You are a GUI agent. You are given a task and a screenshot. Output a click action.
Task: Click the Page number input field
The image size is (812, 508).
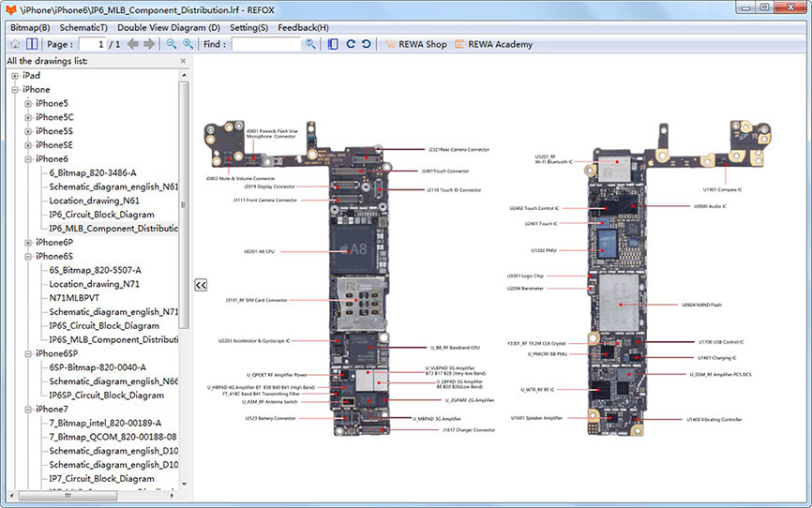pyautogui.click(x=92, y=45)
